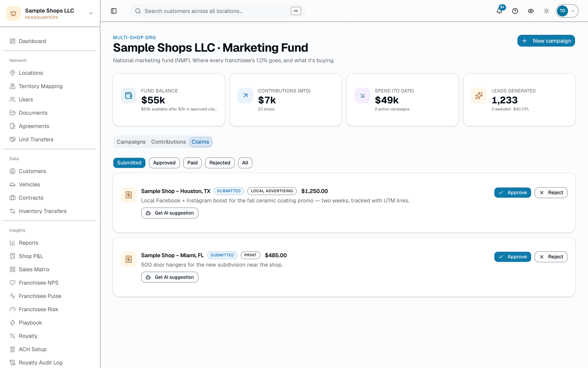Open Users in the Network section
588x368 pixels.
pyautogui.click(x=50, y=100)
